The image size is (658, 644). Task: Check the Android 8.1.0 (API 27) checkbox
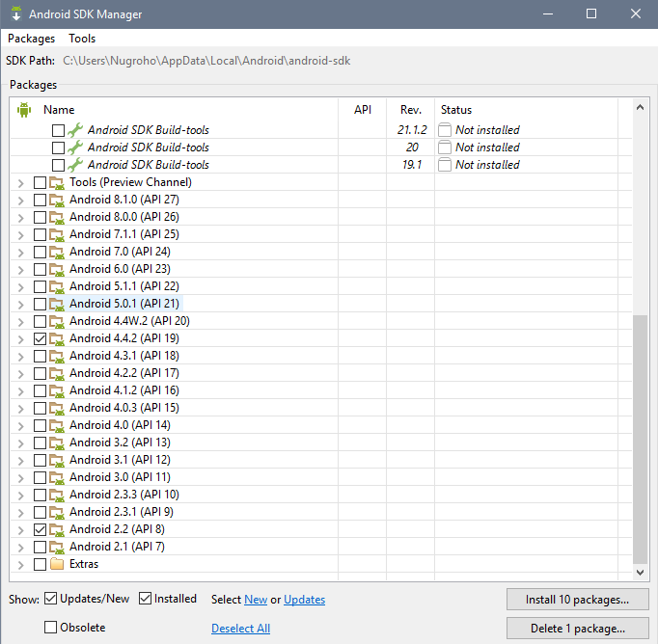[x=40, y=200]
